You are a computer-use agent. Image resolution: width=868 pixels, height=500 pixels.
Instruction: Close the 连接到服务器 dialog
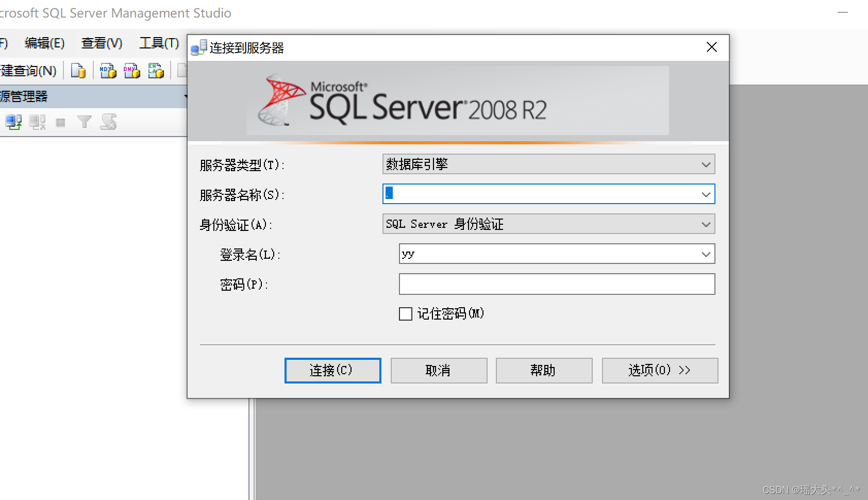coord(712,47)
